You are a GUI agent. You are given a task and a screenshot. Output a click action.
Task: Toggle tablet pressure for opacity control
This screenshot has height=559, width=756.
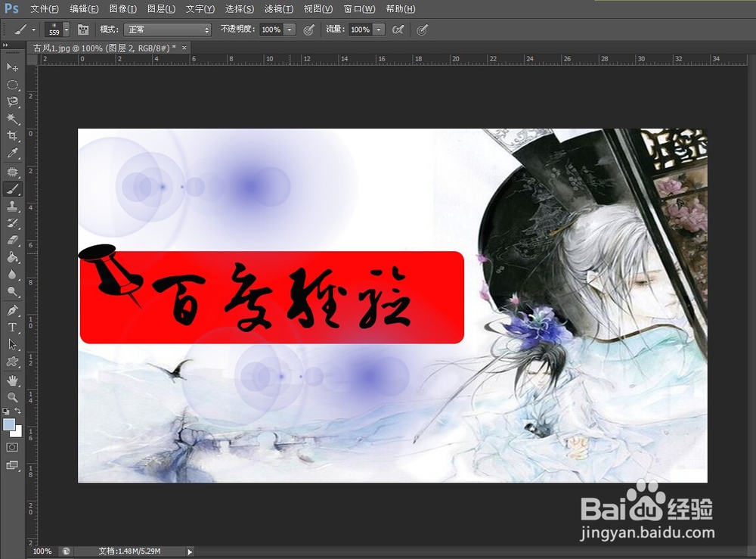point(308,30)
